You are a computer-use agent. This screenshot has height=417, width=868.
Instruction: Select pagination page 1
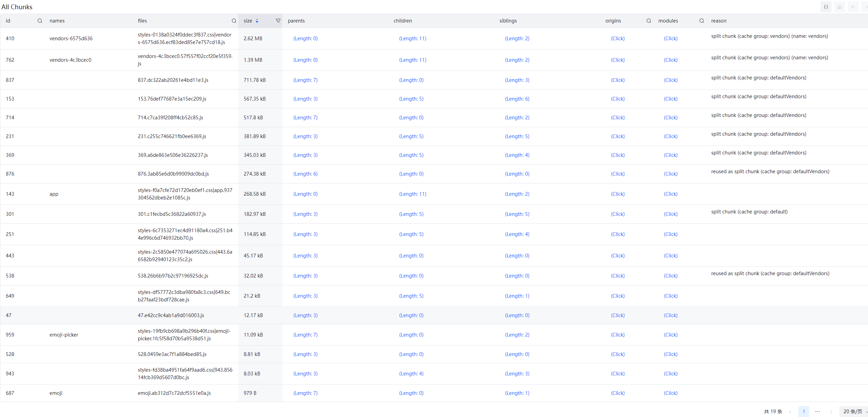(x=803, y=412)
